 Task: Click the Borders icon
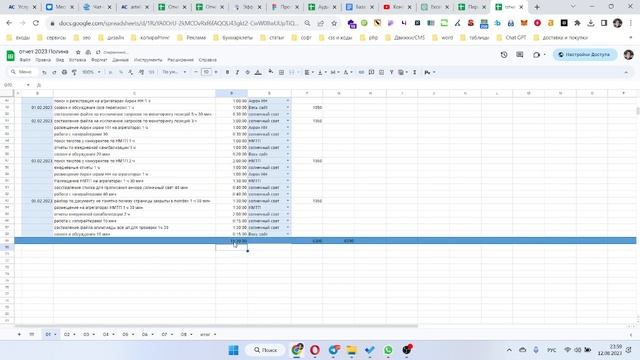[x=281, y=72]
